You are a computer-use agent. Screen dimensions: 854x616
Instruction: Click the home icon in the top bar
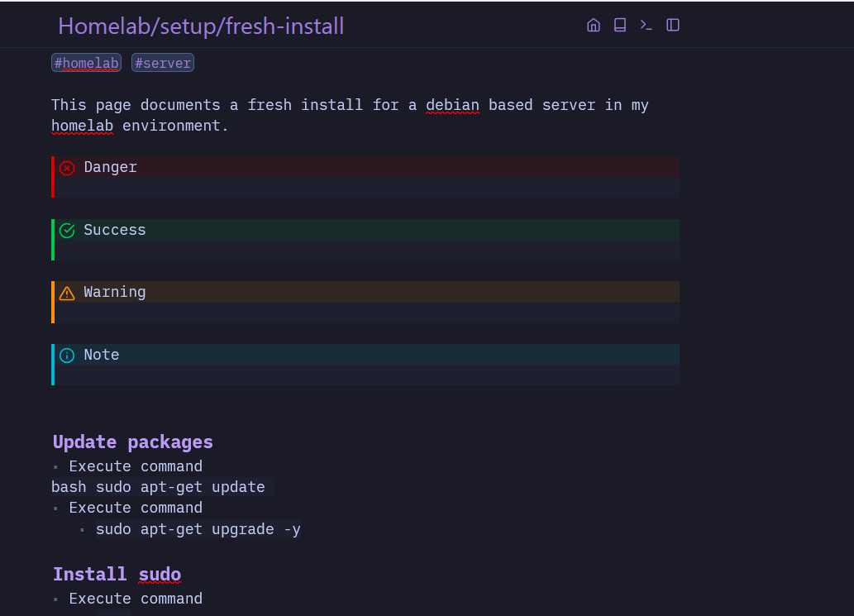593,25
